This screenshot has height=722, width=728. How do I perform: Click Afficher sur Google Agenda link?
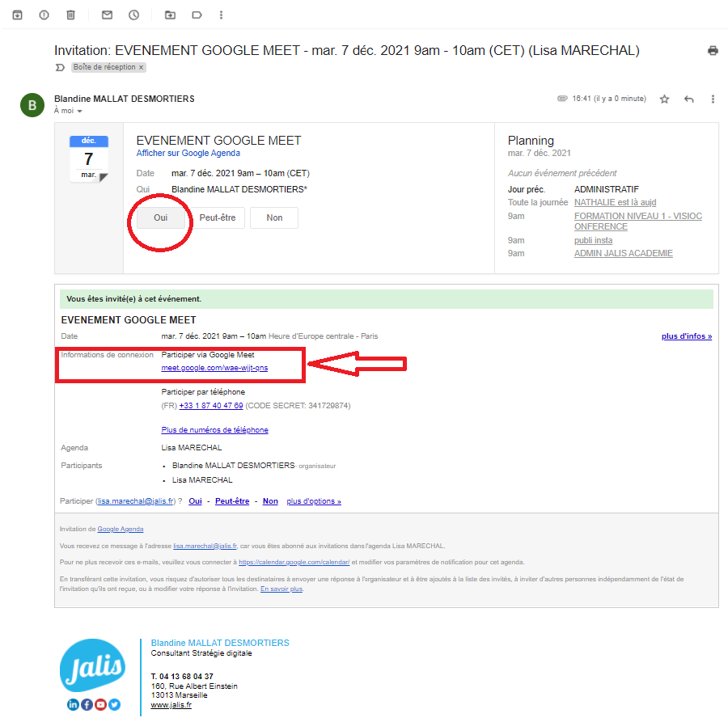(x=188, y=153)
